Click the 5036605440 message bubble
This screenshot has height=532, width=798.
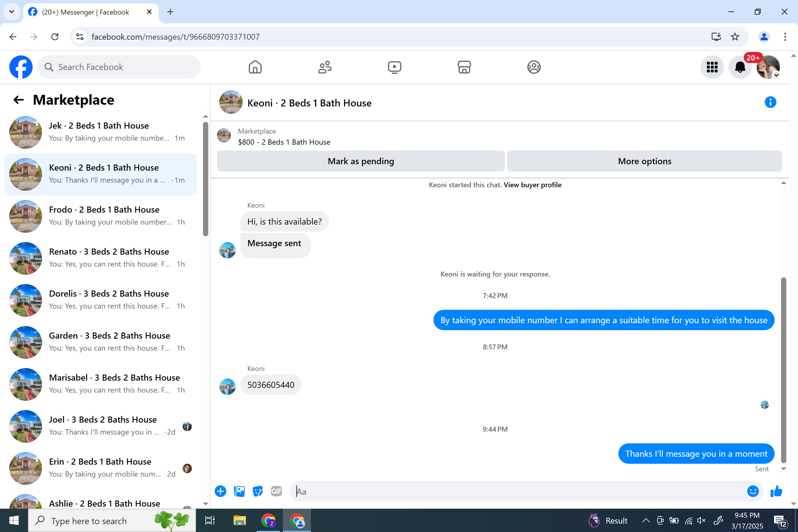tap(271, 385)
